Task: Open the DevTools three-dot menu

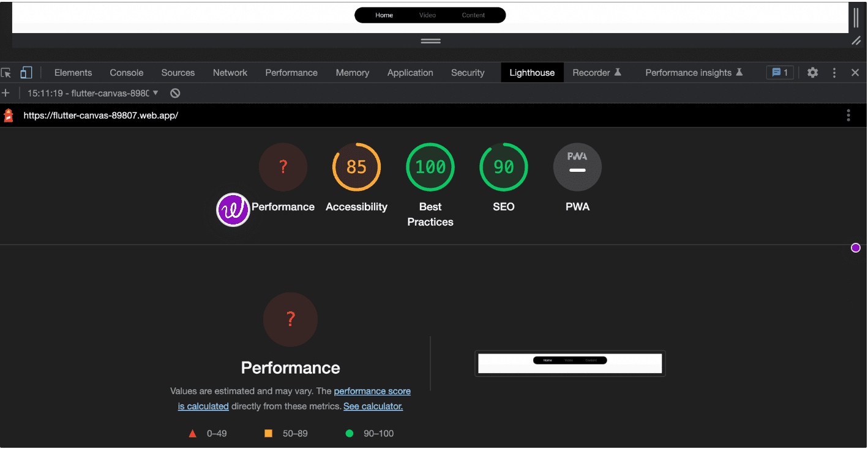Action: (x=834, y=72)
